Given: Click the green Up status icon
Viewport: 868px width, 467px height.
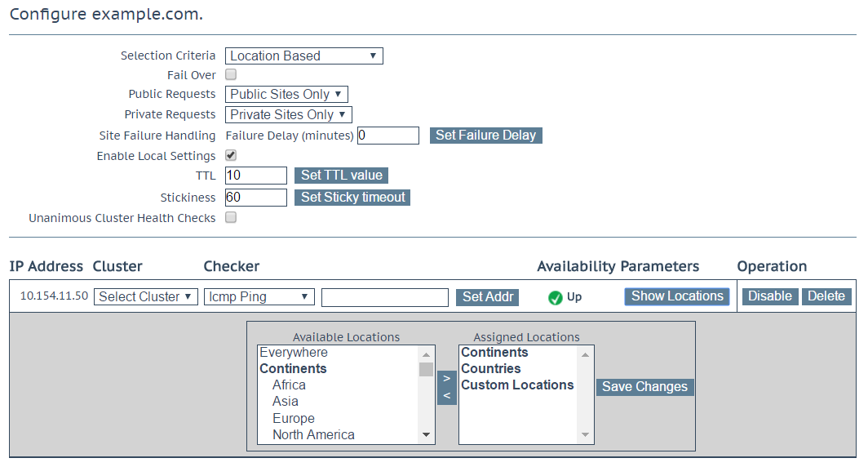Looking at the screenshot, I should (x=556, y=298).
